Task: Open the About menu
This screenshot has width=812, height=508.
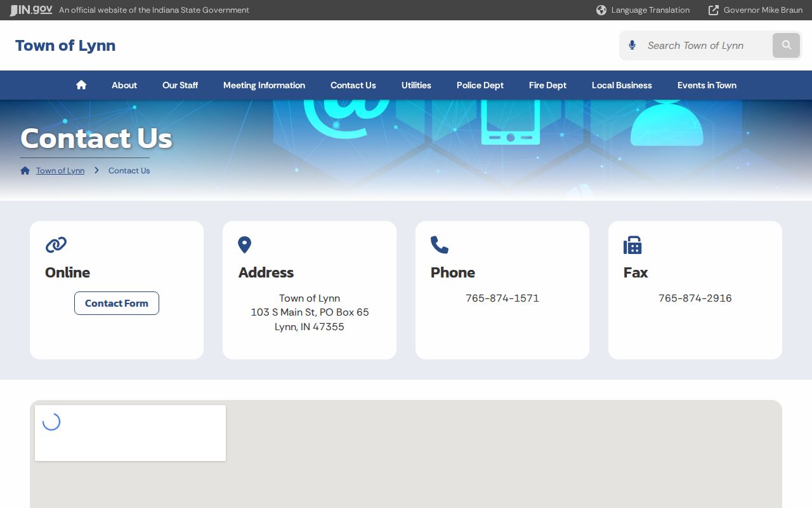Action: tap(124, 85)
